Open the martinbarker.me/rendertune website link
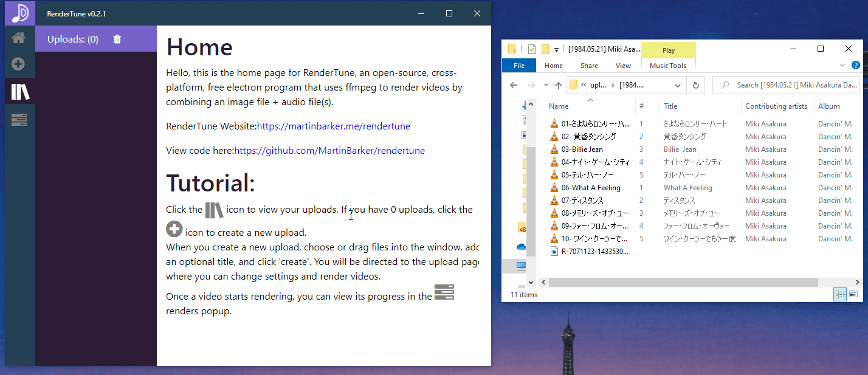The width and height of the screenshot is (868, 375). click(334, 126)
